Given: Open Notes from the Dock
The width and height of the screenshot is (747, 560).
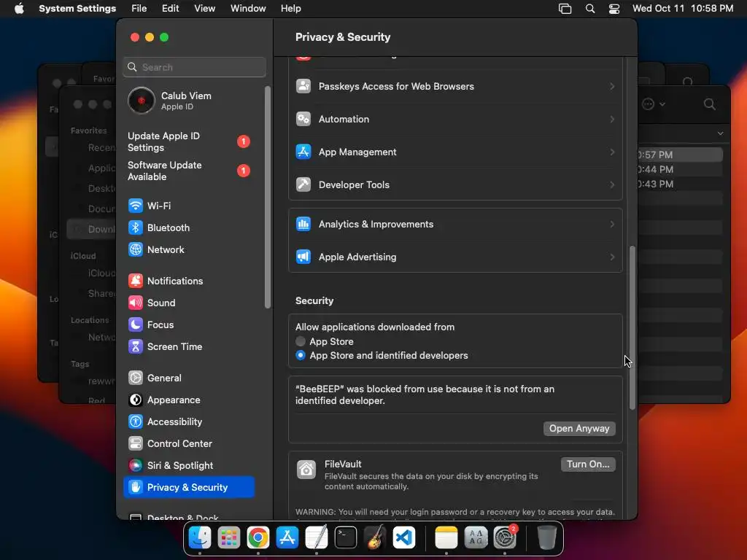Looking at the screenshot, I should (446, 537).
